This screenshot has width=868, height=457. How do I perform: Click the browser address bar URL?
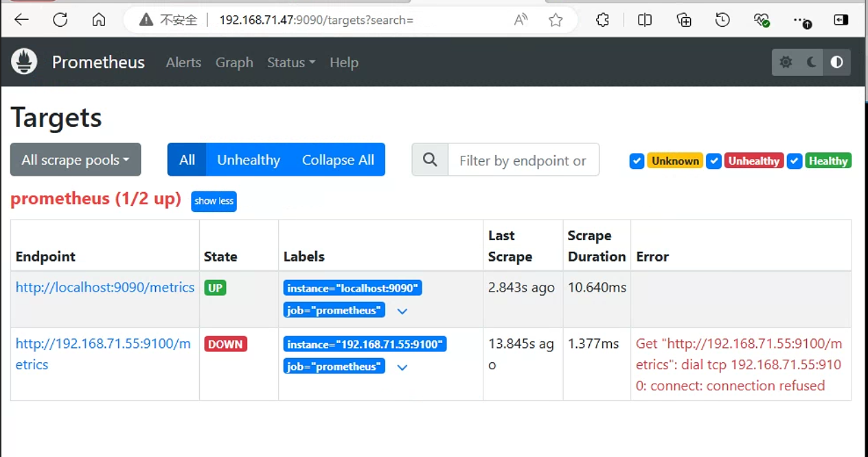click(317, 20)
